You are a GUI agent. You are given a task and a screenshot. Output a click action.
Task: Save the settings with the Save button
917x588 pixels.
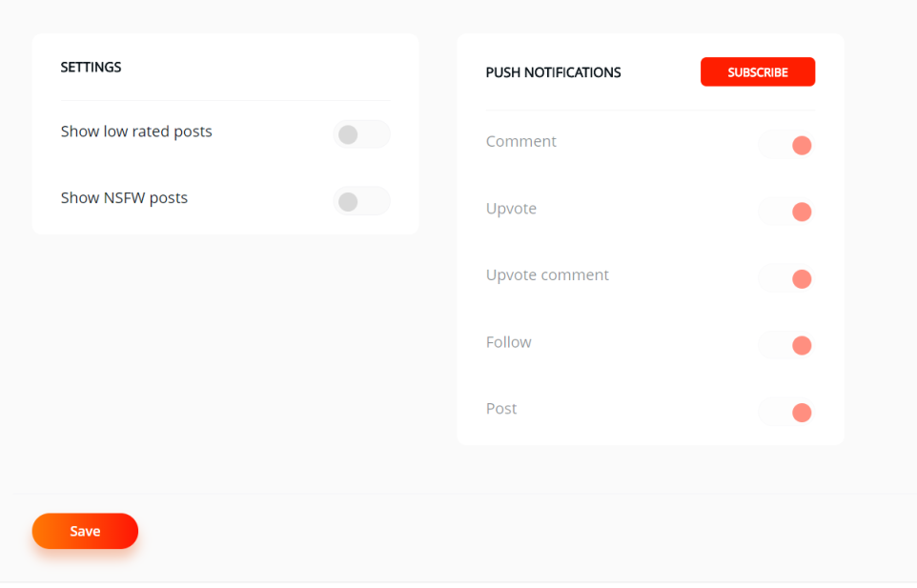(x=86, y=531)
